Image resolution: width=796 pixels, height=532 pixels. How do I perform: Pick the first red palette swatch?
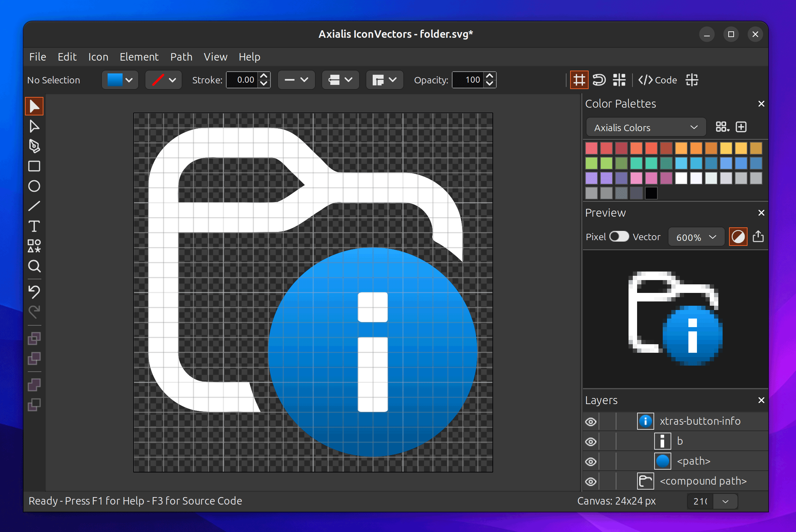point(591,148)
